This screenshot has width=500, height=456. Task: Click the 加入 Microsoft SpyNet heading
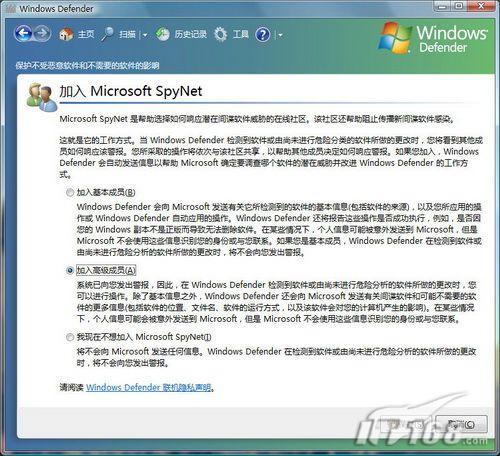click(131, 91)
